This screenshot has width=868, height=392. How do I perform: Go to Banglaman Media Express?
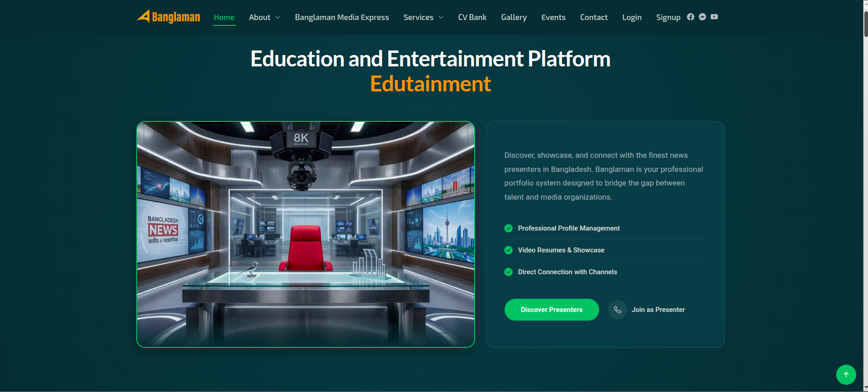(x=342, y=17)
